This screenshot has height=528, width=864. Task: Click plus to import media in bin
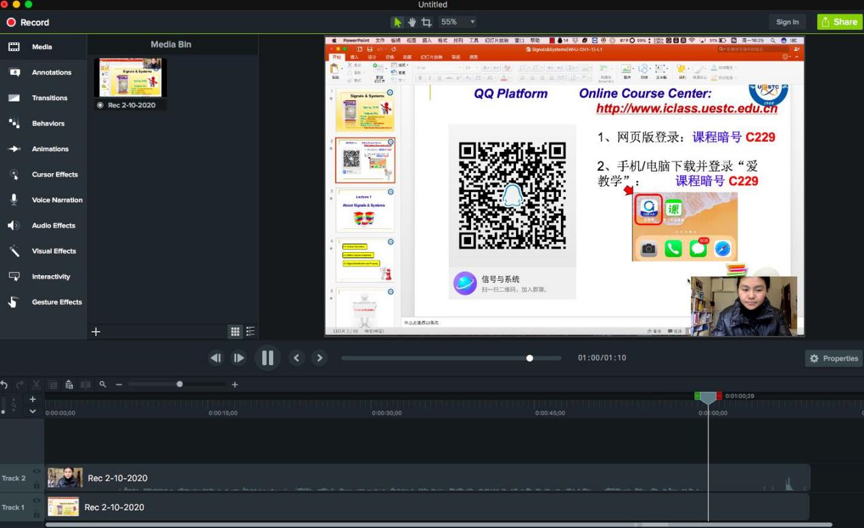(x=96, y=332)
